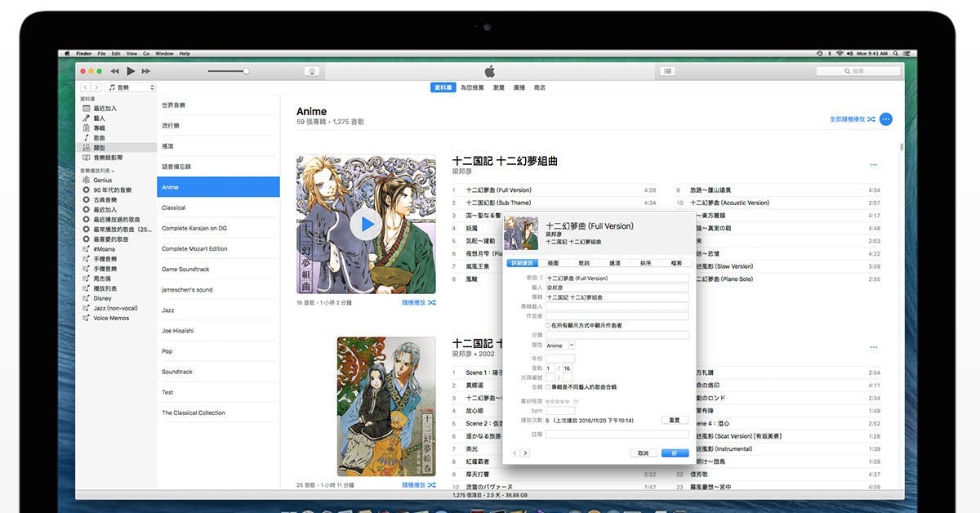Click the AirPlay icon in the toolbar

313,70
